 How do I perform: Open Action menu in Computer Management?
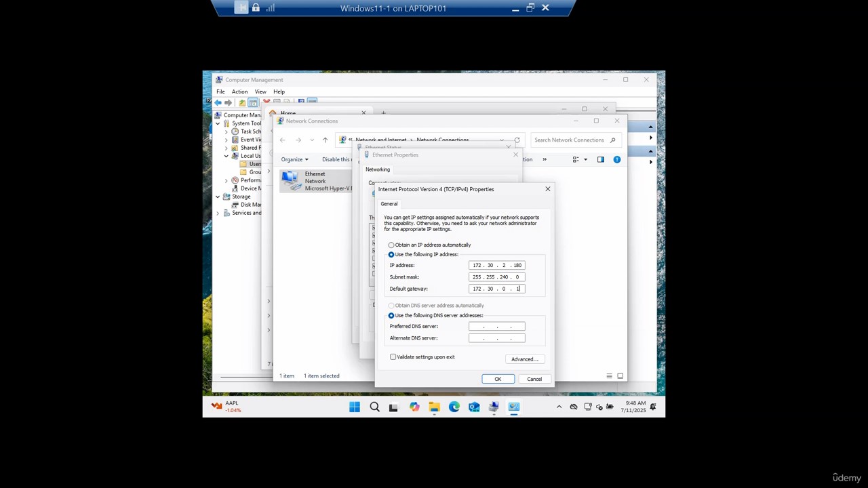239,91
